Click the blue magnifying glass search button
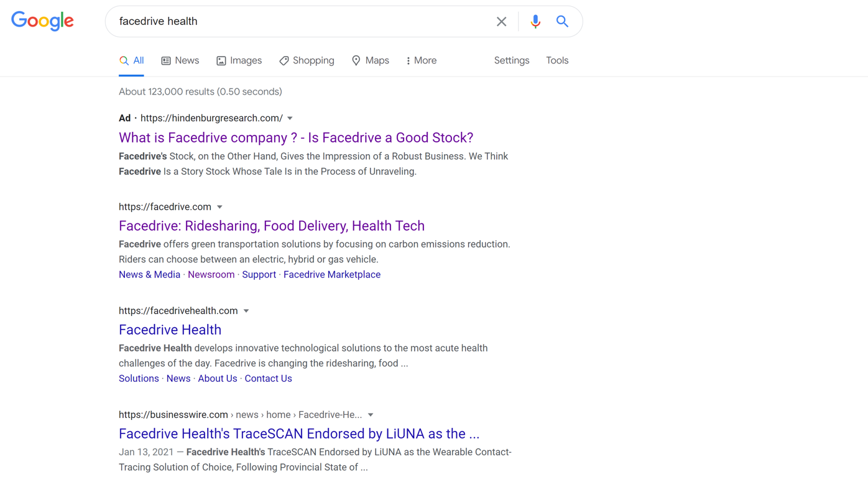This screenshot has width=868, height=487. pos(562,22)
